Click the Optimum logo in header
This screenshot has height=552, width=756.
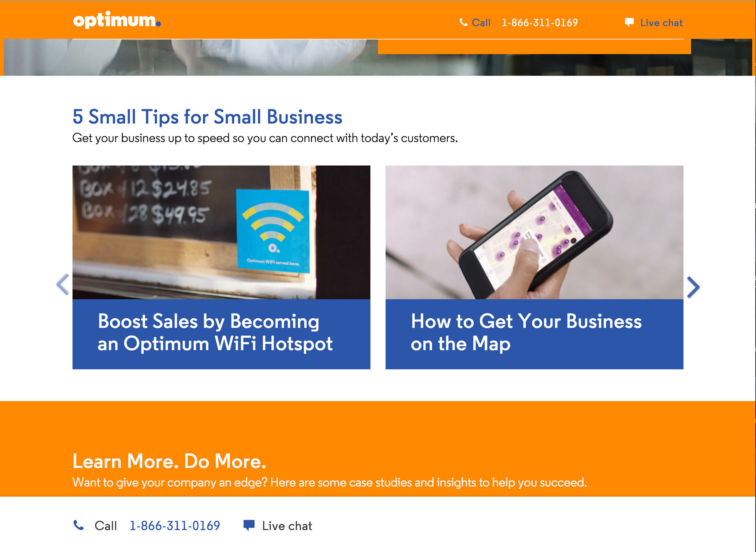[117, 20]
